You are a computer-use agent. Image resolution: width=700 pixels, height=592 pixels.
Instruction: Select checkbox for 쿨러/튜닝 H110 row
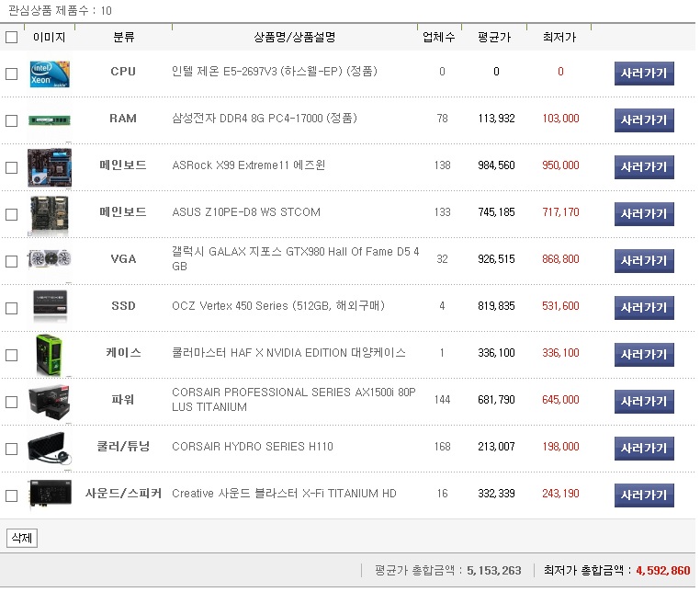coord(12,449)
